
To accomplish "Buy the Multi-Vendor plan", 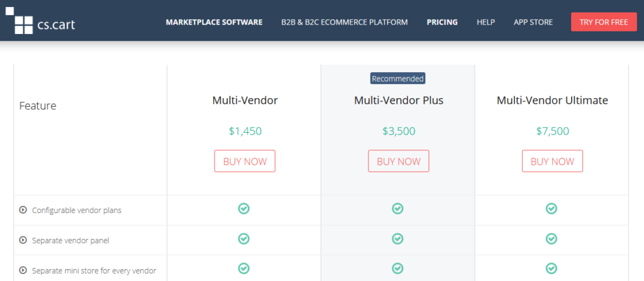I will (x=245, y=161).
